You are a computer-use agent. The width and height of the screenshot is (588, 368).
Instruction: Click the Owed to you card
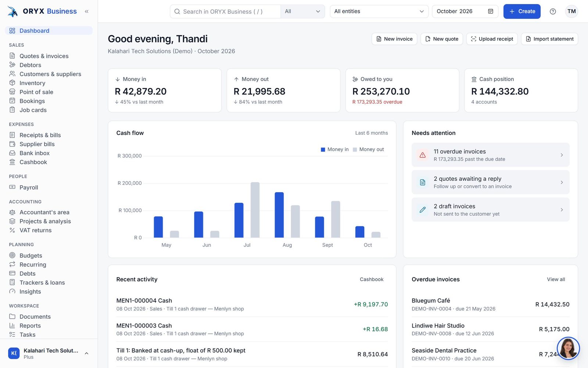[402, 90]
